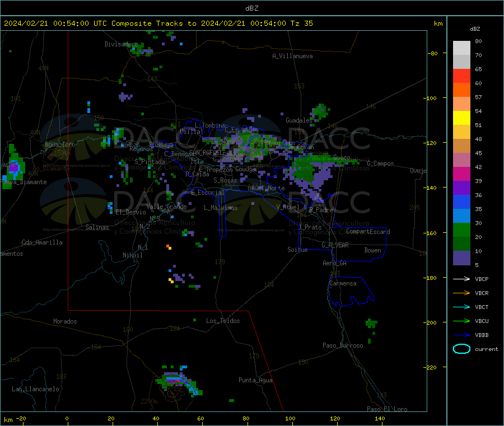The height and width of the screenshot is (426, 504).
Task: Pick the magenta 39–42 dBZ swatch
Action: 461,174
